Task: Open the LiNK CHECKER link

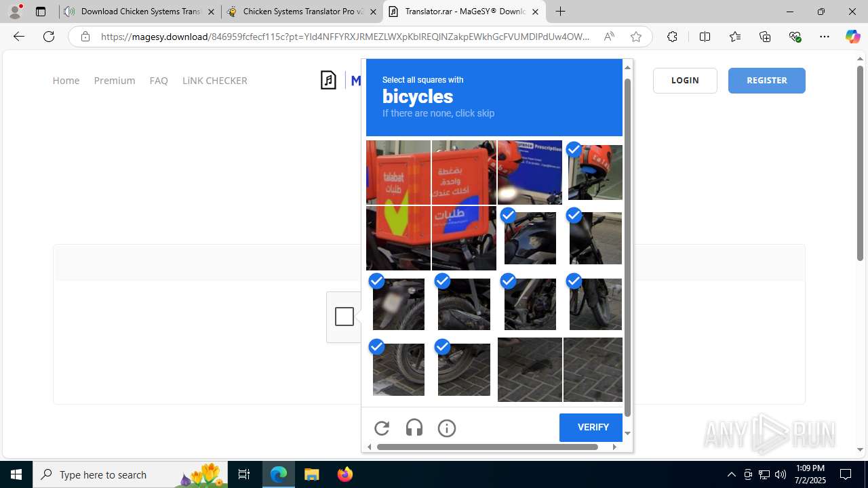Action: pyautogui.click(x=215, y=81)
